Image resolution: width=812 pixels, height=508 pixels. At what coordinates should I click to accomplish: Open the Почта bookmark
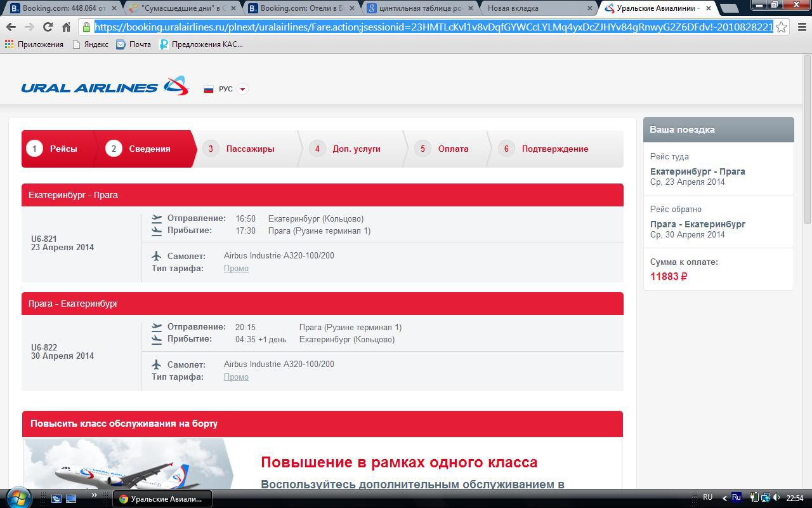(134, 44)
